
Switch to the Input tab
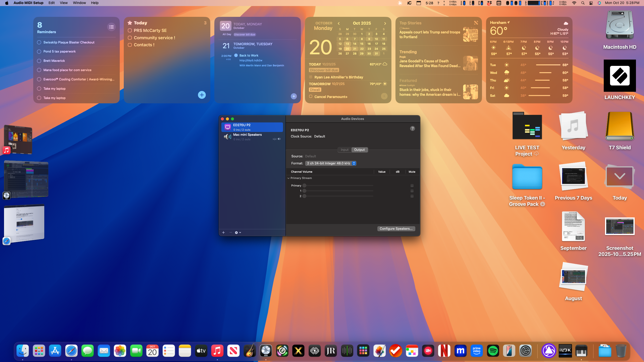point(344,150)
